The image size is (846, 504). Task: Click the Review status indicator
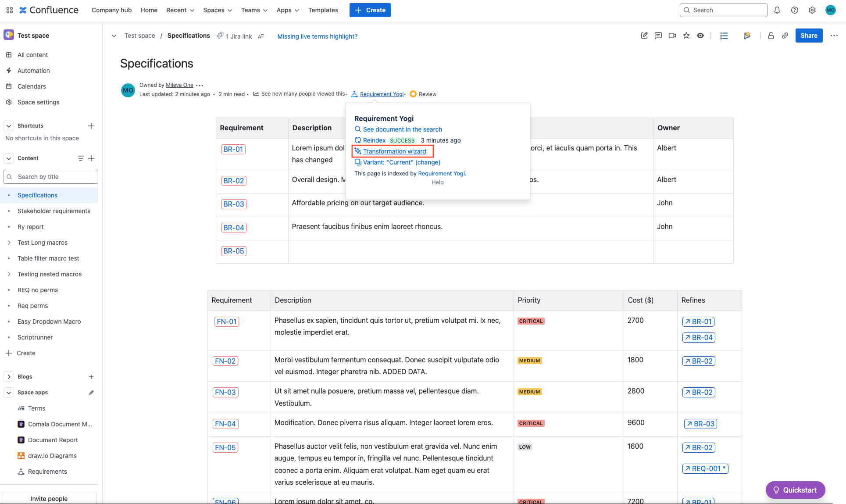pos(423,94)
